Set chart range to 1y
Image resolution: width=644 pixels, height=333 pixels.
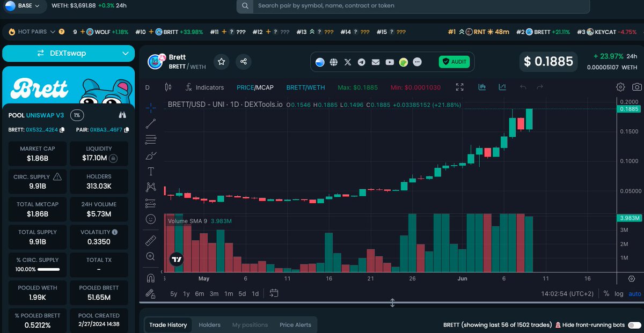(x=186, y=293)
